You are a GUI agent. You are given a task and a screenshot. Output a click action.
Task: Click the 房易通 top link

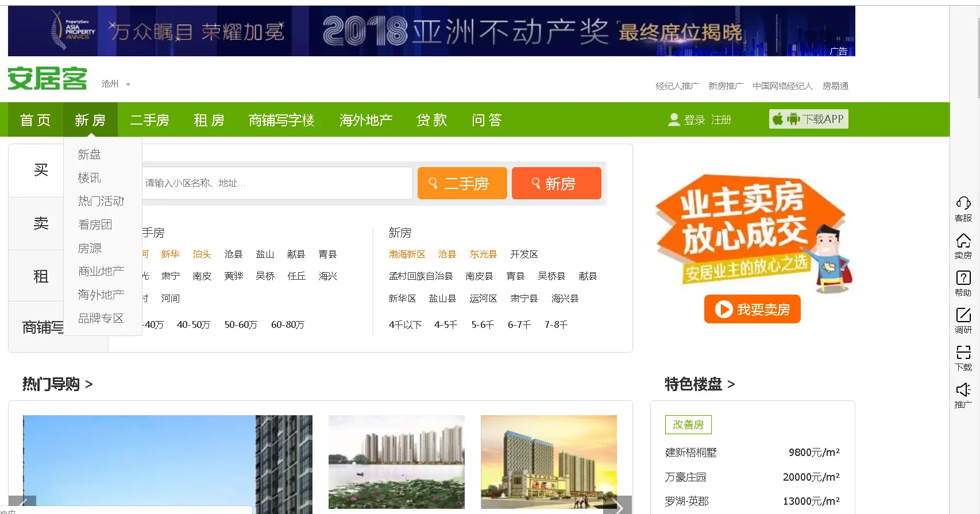pyautogui.click(x=835, y=86)
